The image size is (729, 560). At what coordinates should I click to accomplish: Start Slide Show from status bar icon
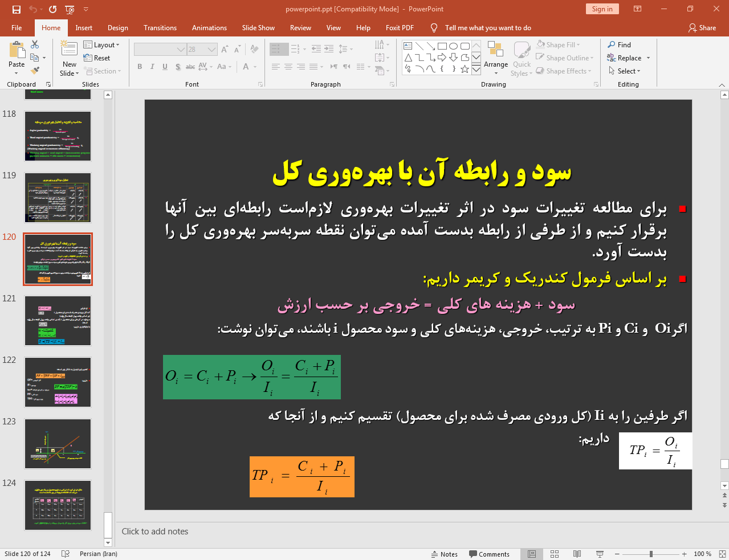(x=600, y=554)
